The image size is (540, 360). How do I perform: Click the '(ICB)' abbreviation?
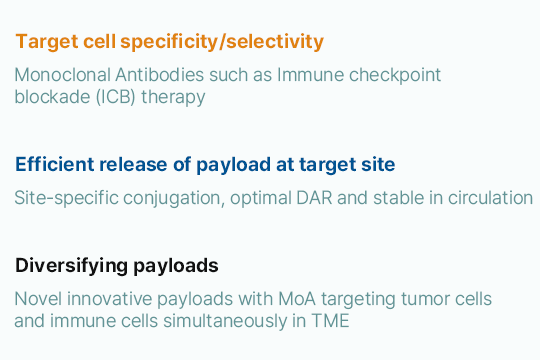pos(115,97)
